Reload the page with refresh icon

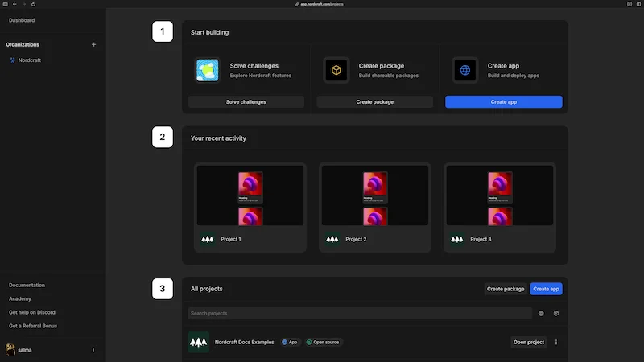(x=33, y=4)
